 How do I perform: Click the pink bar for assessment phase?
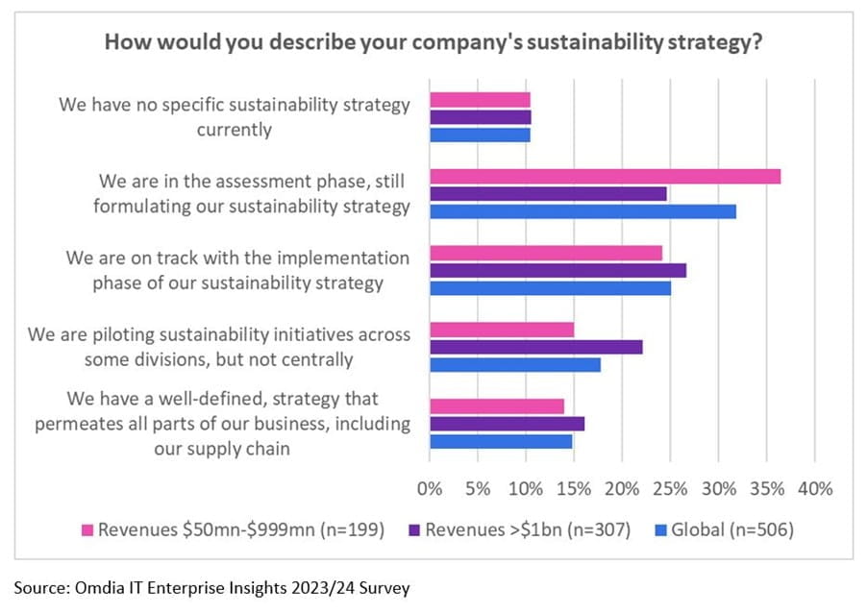pyautogui.click(x=605, y=176)
